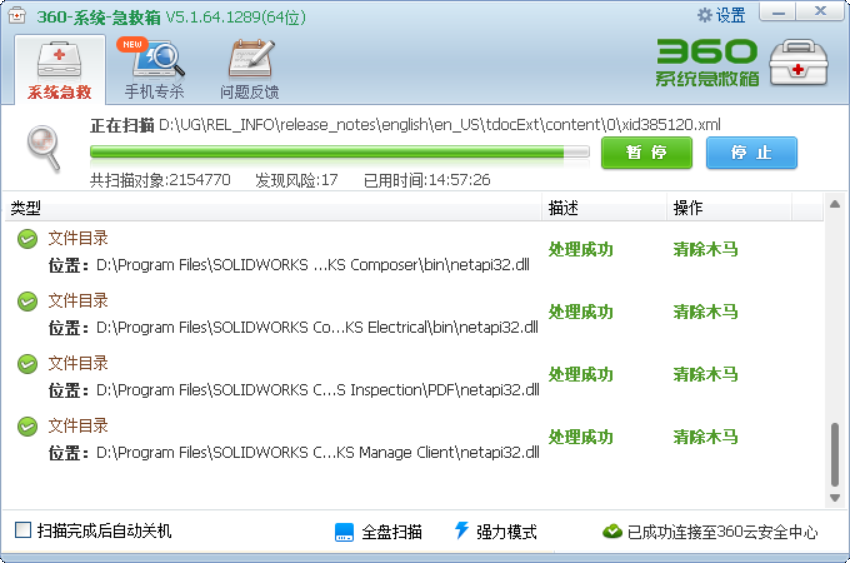Click the 全盘扫描 disk icon

[x=344, y=532]
